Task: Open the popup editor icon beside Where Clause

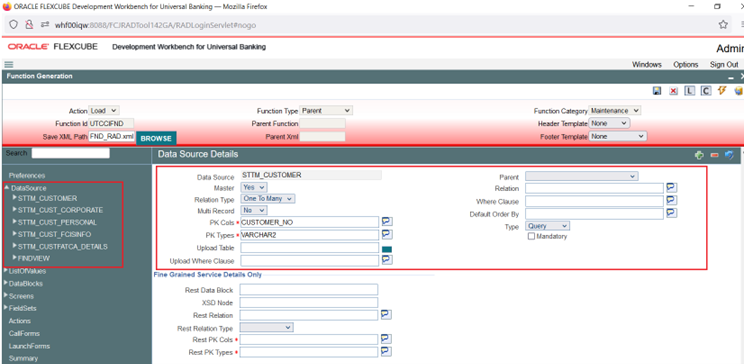Action: pyautogui.click(x=671, y=200)
